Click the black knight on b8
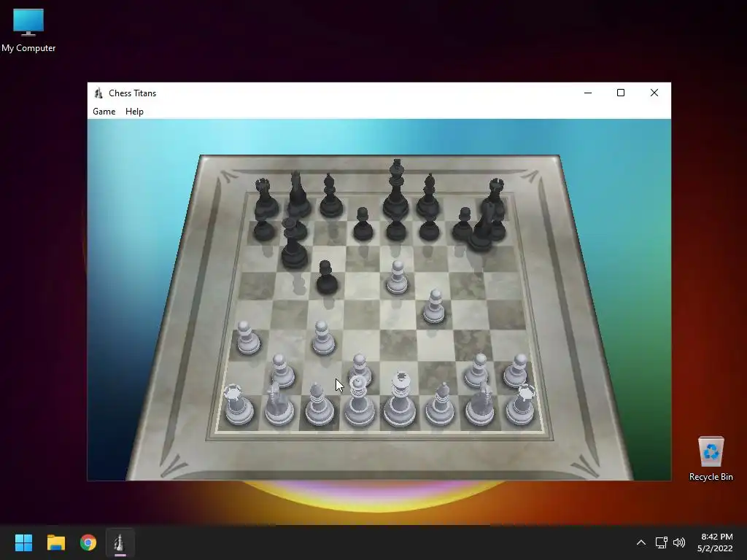Screen dimensions: 747x560 298,194
